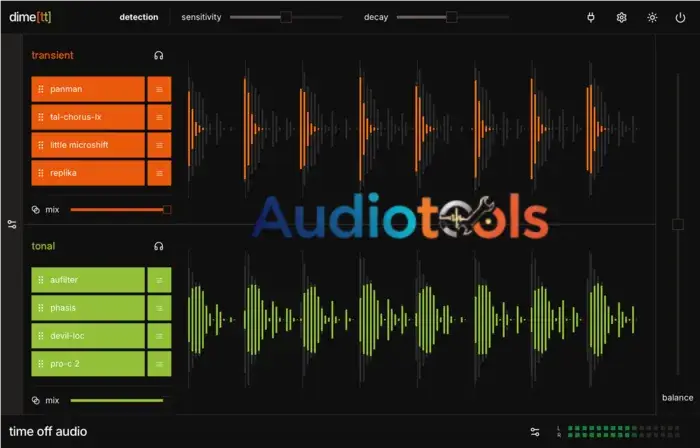The width and height of the screenshot is (700, 448).
Task: Open the menu for panman plugin
Action: [159, 89]
